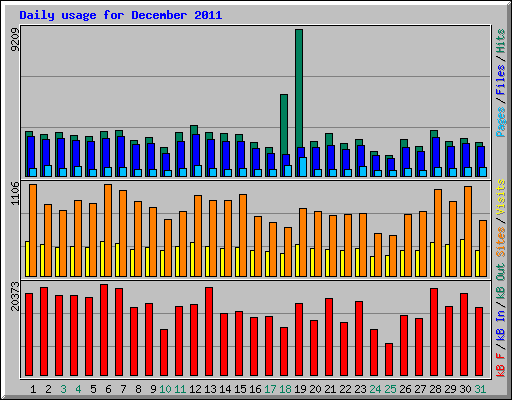512x400 pixels.
Task: Click green weekend day label 31
Action: point(480,389)
